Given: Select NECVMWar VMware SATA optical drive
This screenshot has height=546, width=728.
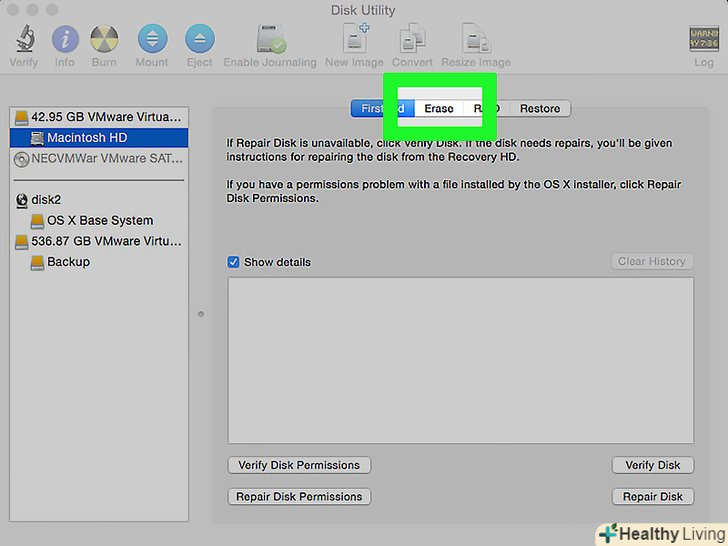Looking at the screenshot, I should pos(99,159).
